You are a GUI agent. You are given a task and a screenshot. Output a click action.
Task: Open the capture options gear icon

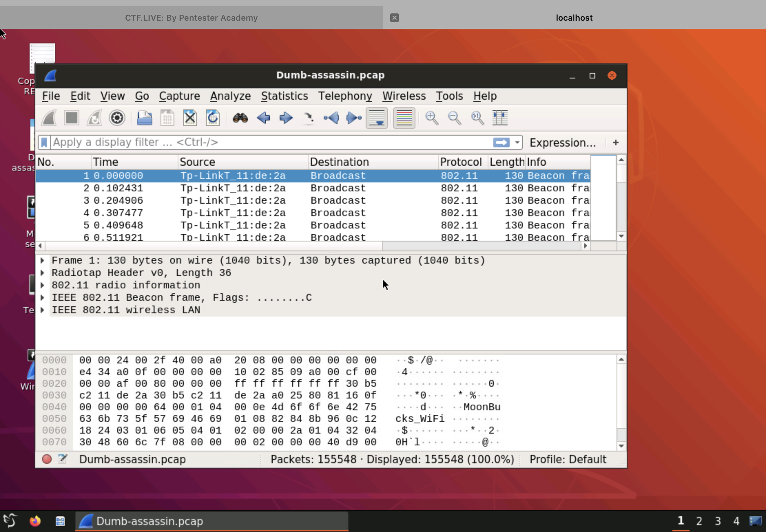(x=117, y=118)
